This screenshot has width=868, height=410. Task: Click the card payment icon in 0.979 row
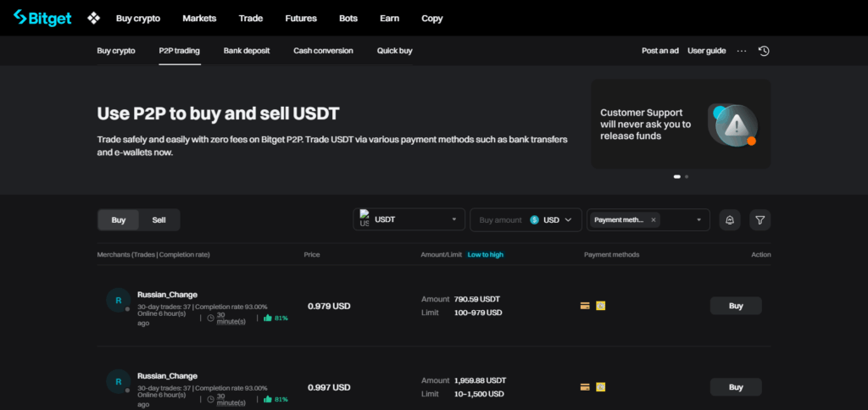pos(585,306)
